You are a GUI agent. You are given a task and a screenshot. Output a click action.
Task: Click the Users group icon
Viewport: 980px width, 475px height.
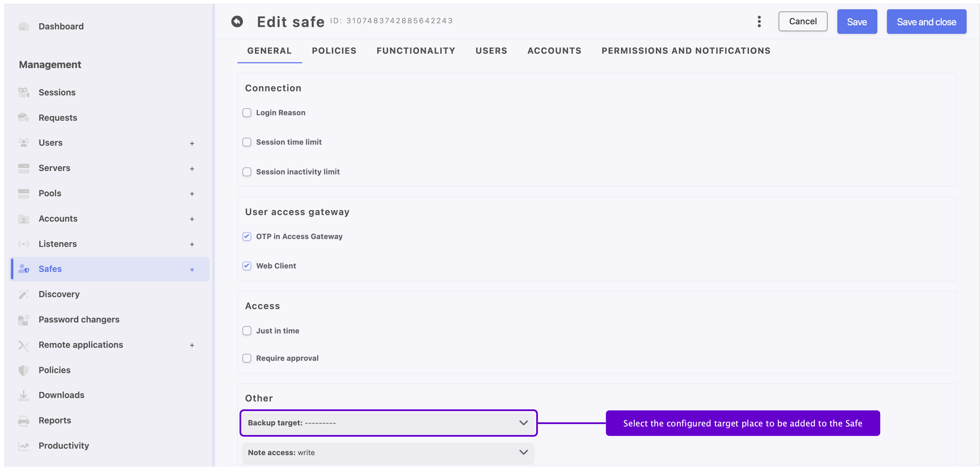coord(24,143)
